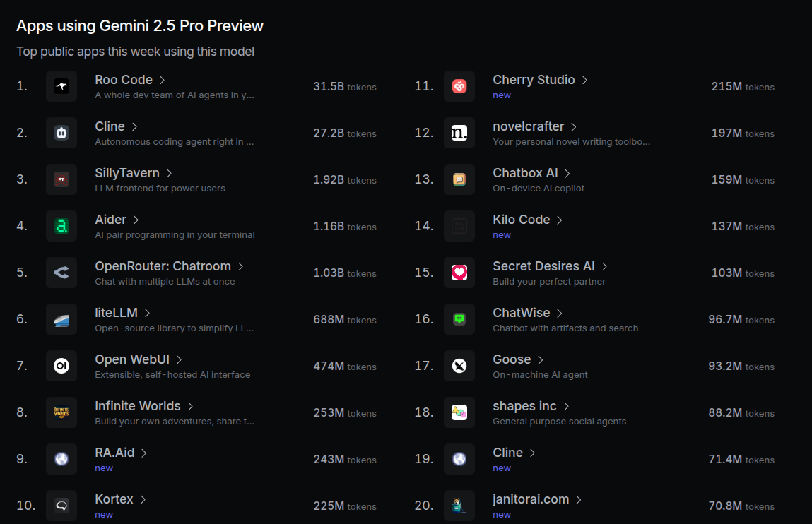Open the janitorai.com app link
812x524 pixels.
click(531, 499)
